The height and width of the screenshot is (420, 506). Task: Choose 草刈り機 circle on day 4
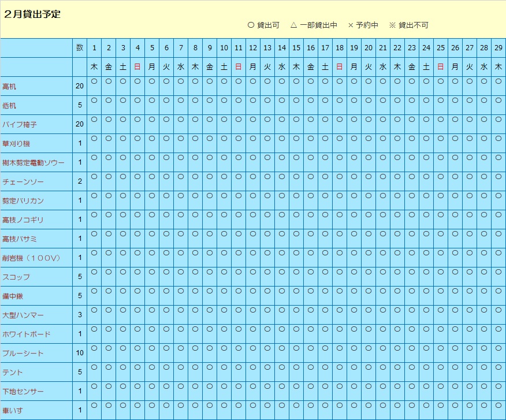coord(137,139)
